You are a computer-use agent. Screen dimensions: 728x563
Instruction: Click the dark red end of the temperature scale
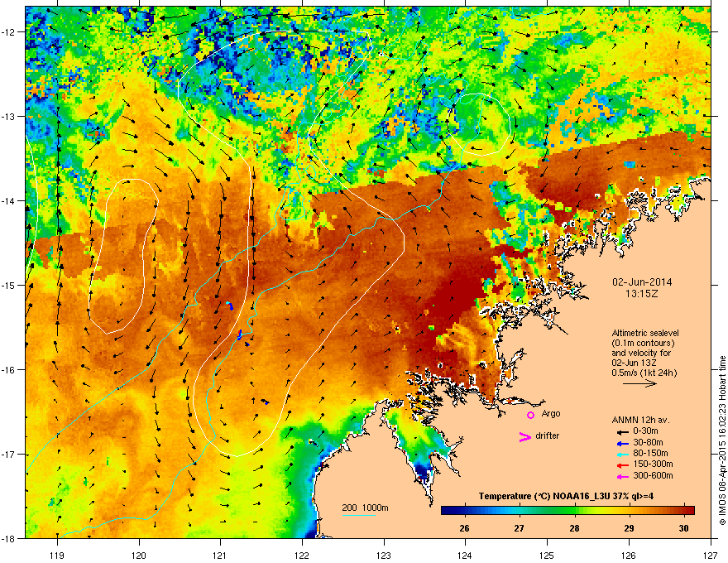691,510
